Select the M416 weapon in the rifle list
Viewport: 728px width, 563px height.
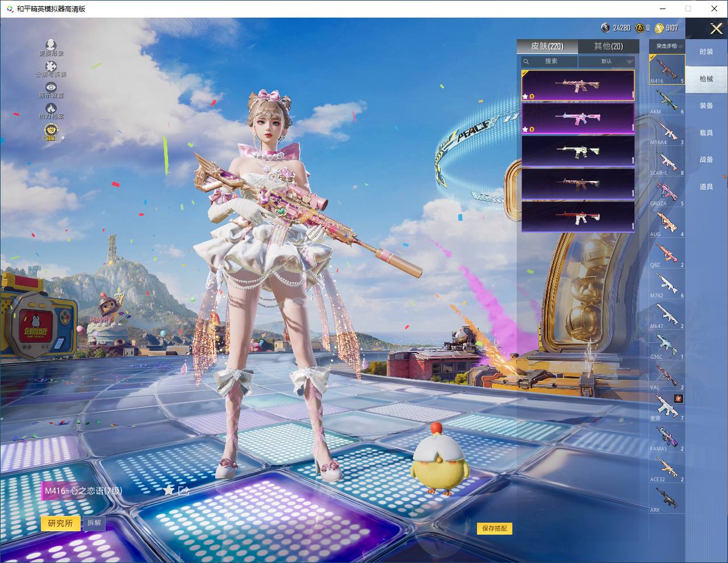coord(667,69)
